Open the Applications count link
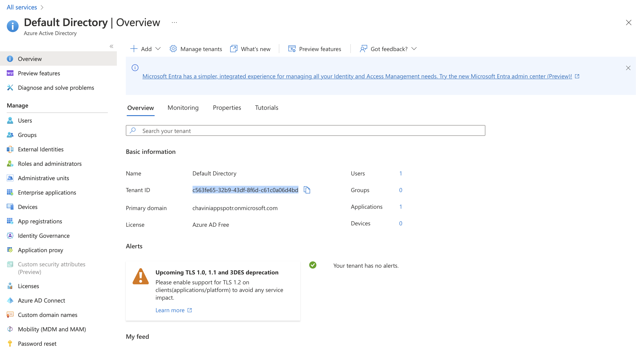The width and height of the screenshot is (644, 350). coord(400,207)
